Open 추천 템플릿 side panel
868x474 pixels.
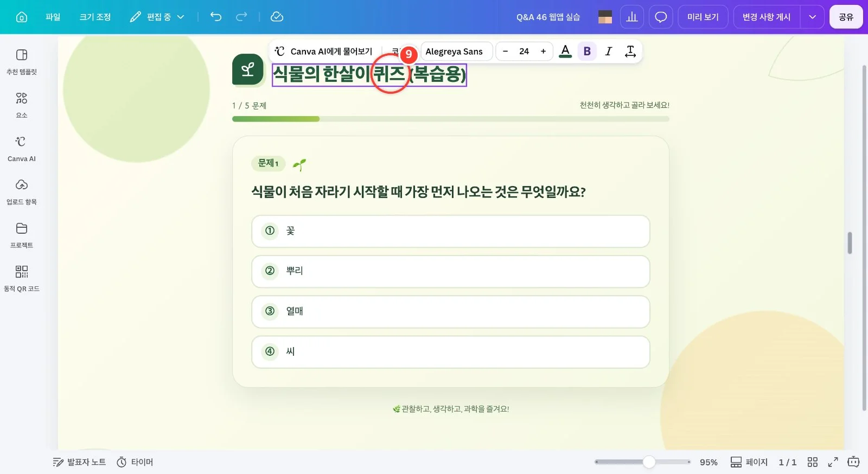[x=22, y=62]
